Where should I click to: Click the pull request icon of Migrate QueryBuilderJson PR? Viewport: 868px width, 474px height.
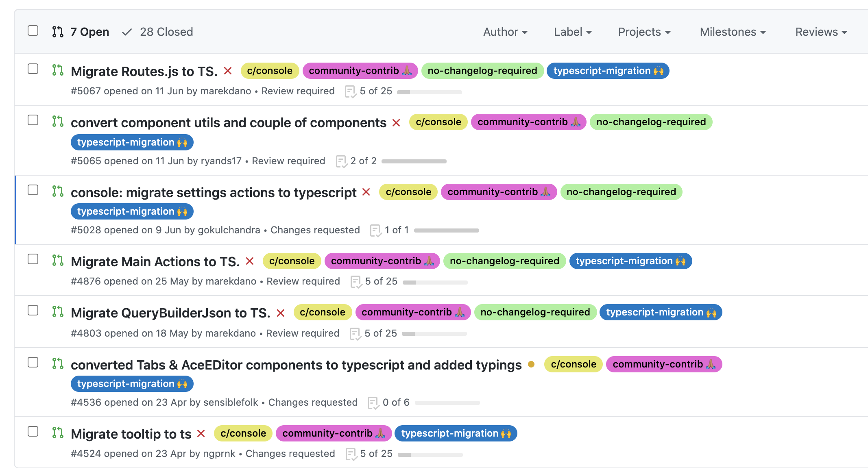coord(58,311)
